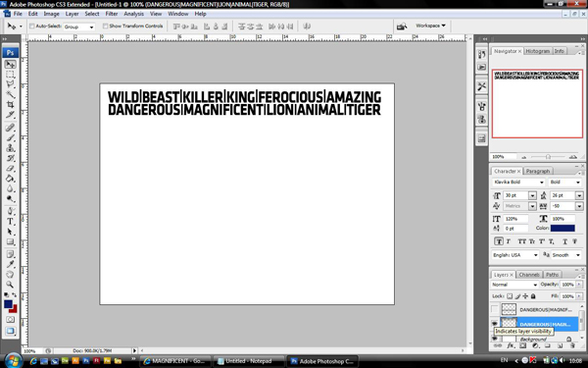Select the History Brush tool
Viewport: 588px width, 368px height.
click(10, 158)
